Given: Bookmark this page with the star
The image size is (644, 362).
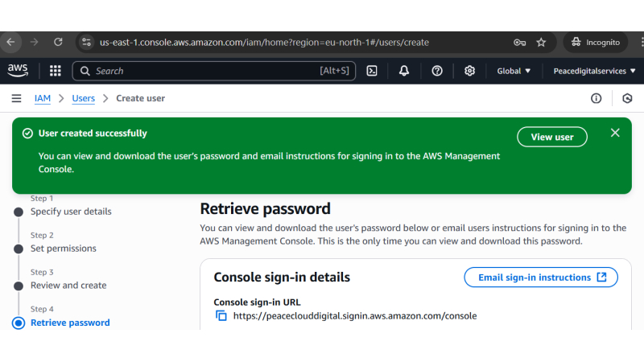Looking at the screenshot, I should point(541,43).
